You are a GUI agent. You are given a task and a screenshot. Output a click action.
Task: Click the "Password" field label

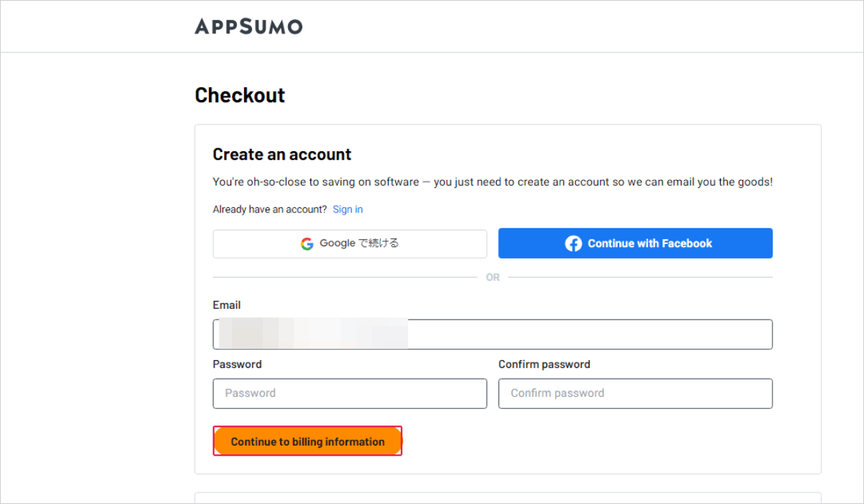[237, 364]
